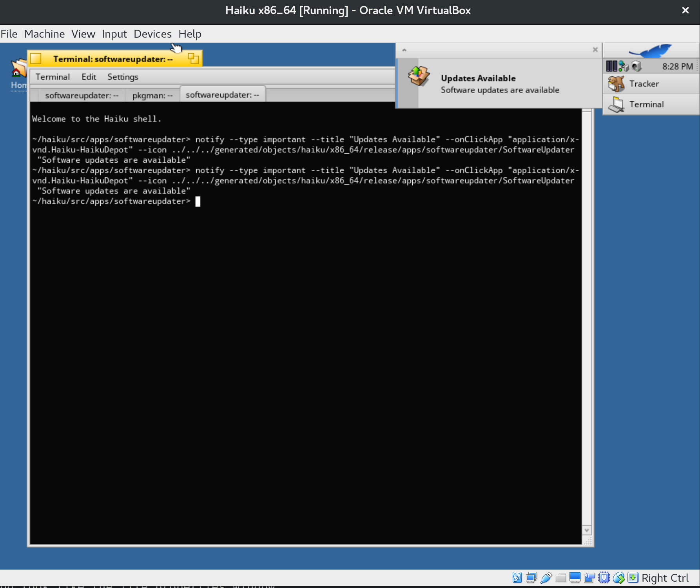Dismiss the notification with its X button
Viewport: 700px width, 588px height.
tap(595, 49)
